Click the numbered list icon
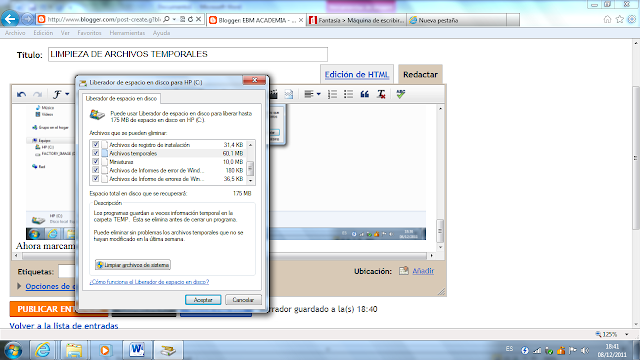Image resolution: width=640 pixels, height=360 pixels. coord(332,94)
